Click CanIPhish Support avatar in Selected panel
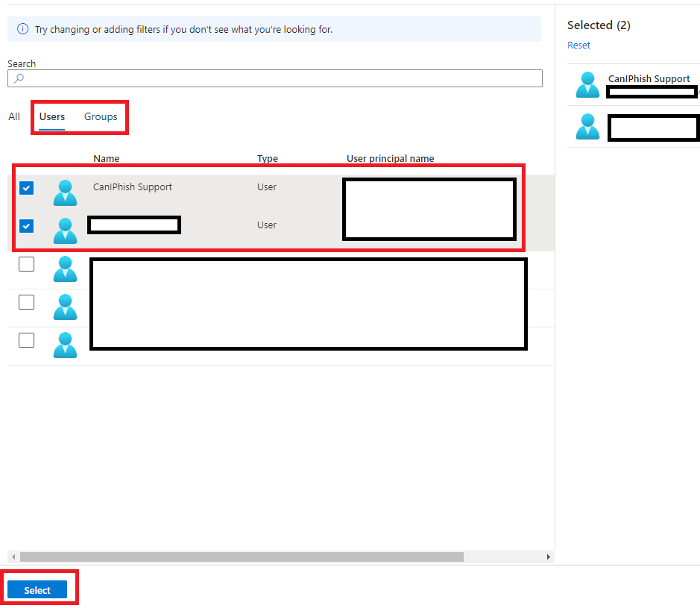Image resolution: width=700 pixels, height=608 pixels. tap(587, 85)
